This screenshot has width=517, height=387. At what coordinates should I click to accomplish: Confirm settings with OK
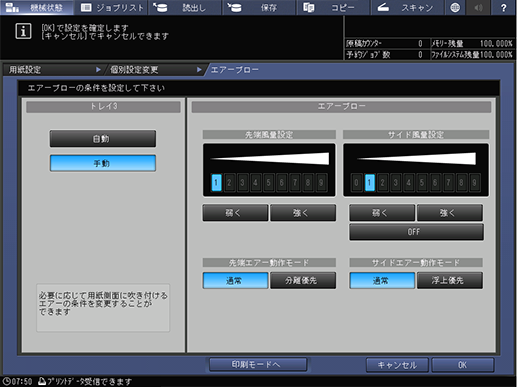tap(463, 365)
